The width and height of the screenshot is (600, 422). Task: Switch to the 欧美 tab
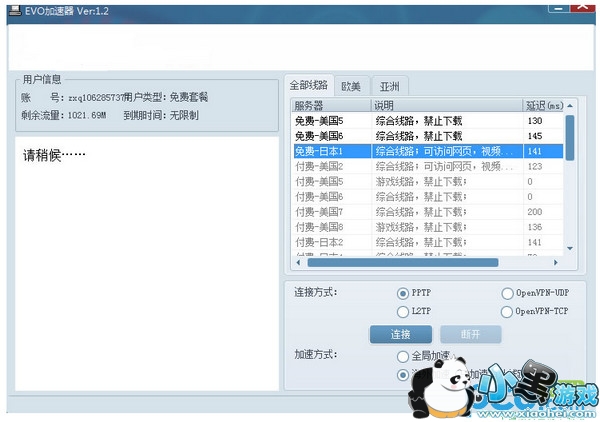351,86
